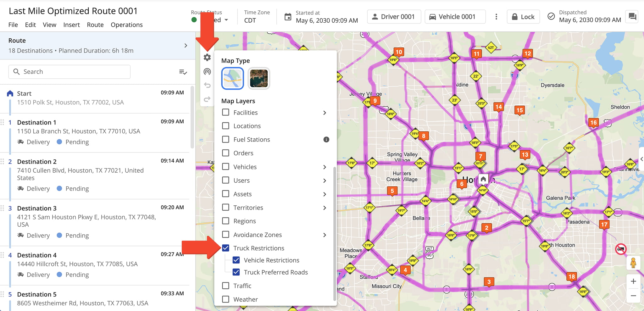644x311 pixels.
Task: Click the home start marker on map
Action: click(x=483, y=179)
